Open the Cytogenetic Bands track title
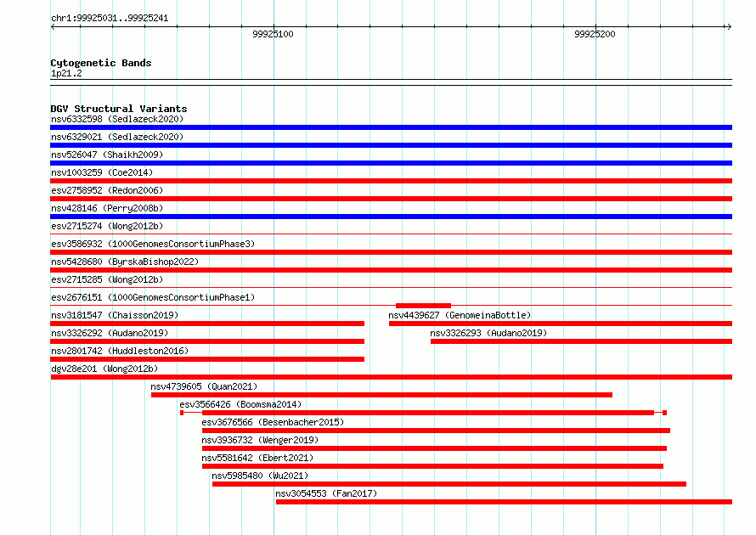 [x=101, y=63]
